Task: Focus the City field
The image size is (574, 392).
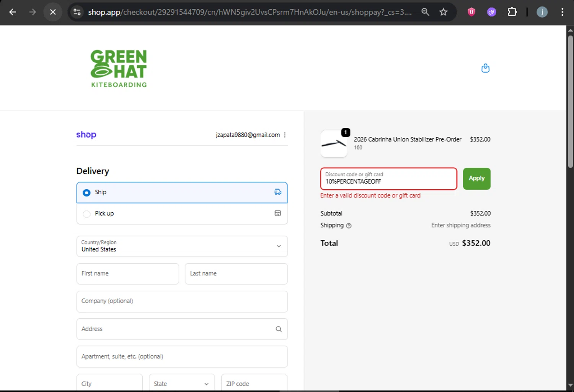Action: pos(109,383)
